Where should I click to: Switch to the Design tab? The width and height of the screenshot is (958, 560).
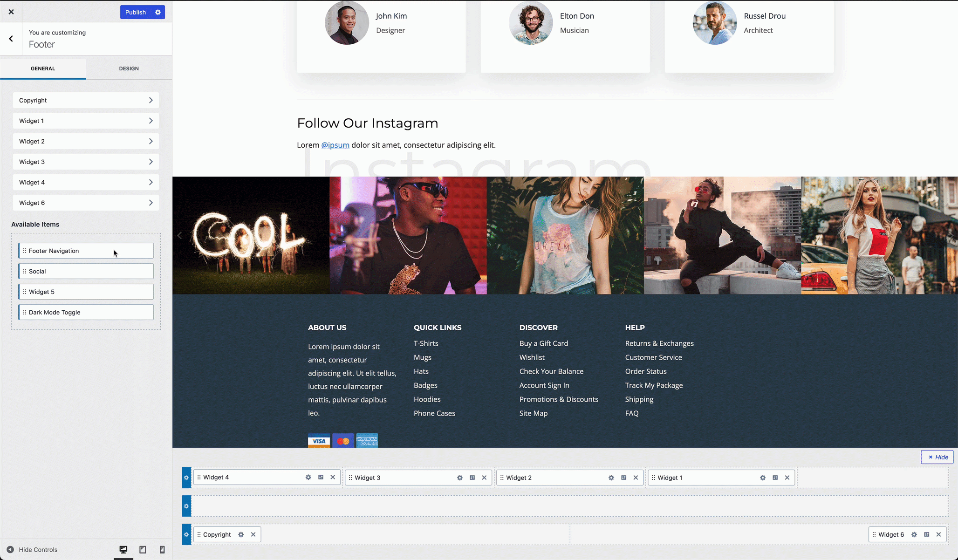[129, 68]
